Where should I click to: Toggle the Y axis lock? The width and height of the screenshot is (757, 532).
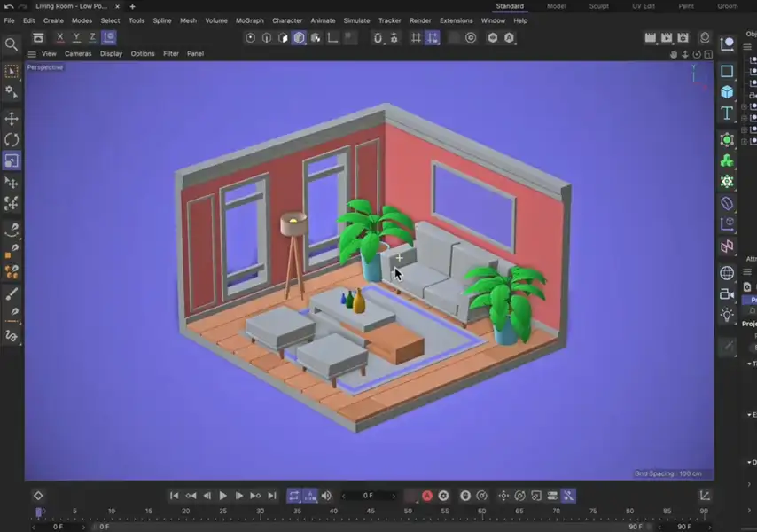75,37
